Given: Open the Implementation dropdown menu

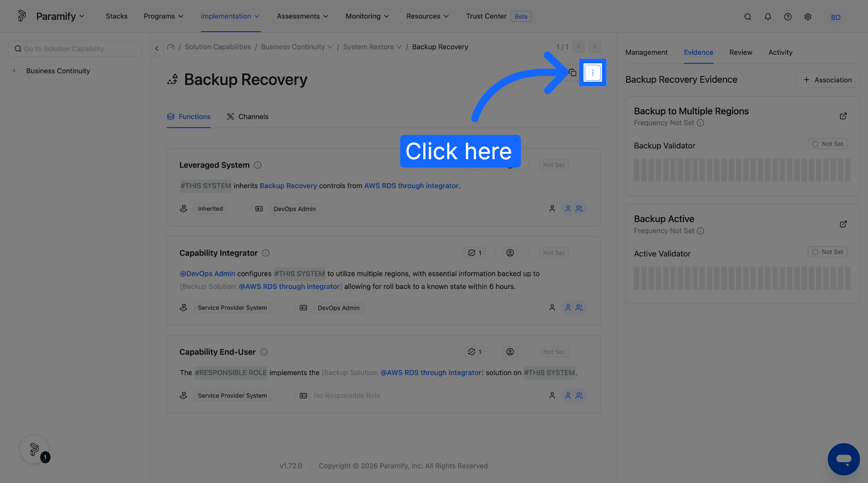Looking at the screenshot, I should [x=230, y=16].
